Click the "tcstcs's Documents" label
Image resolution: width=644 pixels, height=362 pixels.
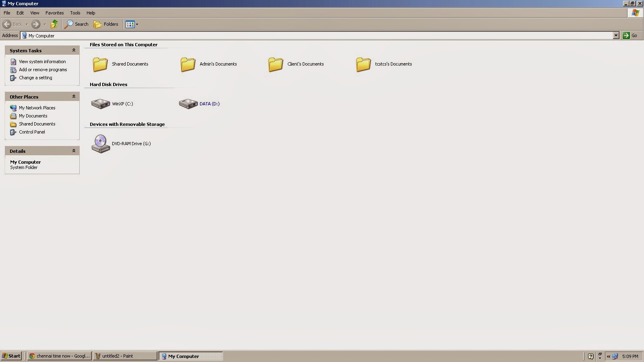pyautogui.click(x=394, y=64)
